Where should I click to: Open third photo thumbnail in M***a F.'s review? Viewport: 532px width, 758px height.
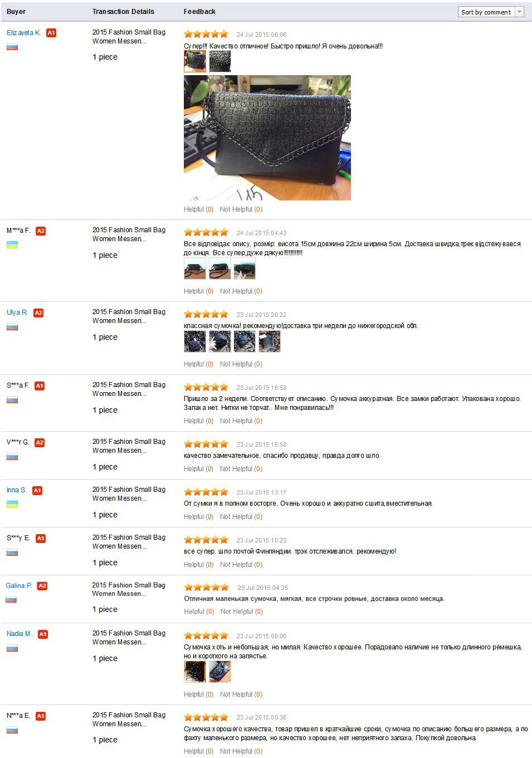point(245,269)
